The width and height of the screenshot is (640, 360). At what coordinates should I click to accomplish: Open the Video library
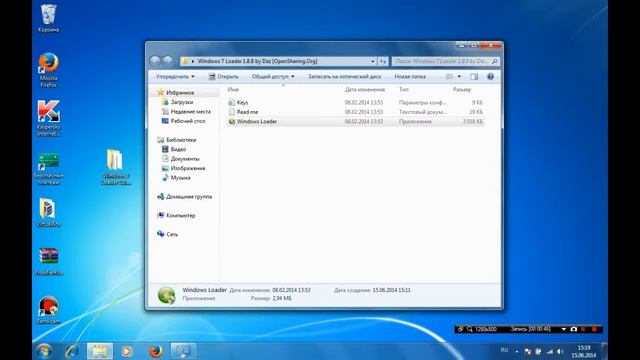click(x=178, y=149)
